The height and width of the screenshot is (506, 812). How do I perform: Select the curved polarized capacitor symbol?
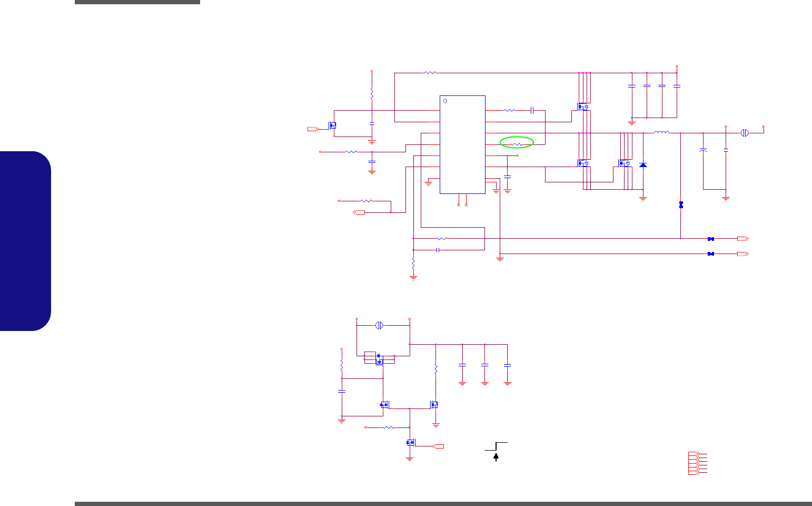[x=703, y=151]
